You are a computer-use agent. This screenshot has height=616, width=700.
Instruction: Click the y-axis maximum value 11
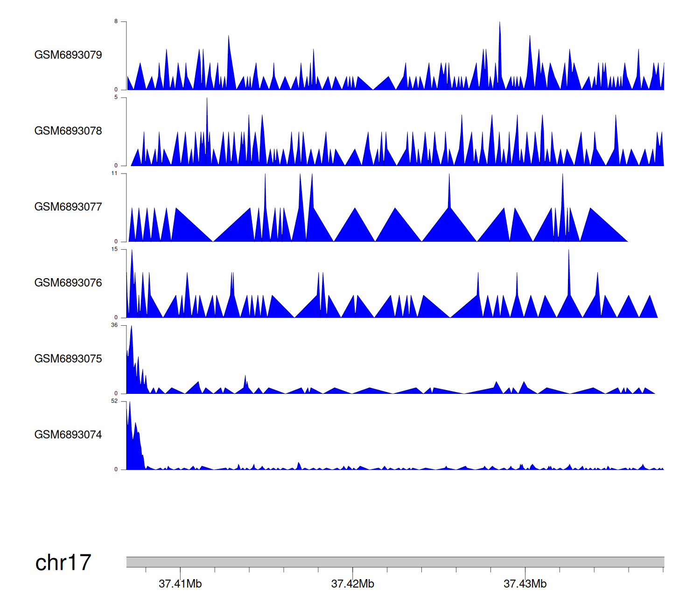tap(114, 174)
